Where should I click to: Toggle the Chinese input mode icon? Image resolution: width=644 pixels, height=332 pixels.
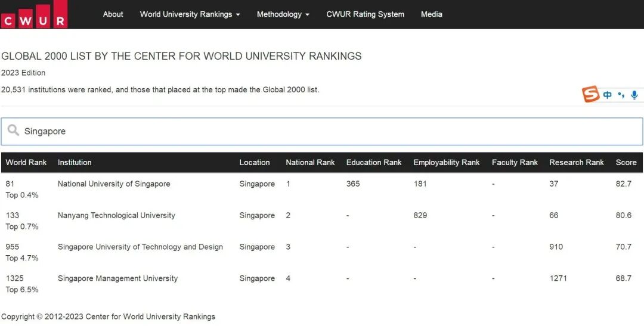(608, 95)
